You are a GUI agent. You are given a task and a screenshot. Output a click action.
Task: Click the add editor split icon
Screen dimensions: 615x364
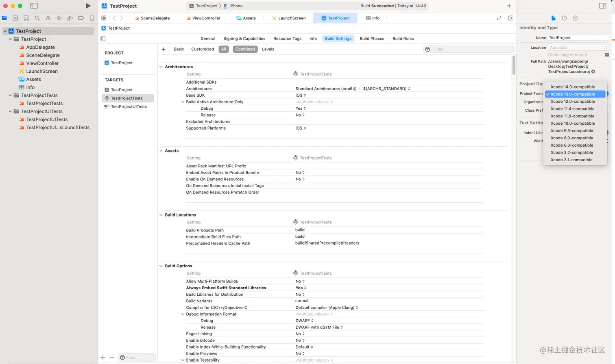click(x=511, y=18)
